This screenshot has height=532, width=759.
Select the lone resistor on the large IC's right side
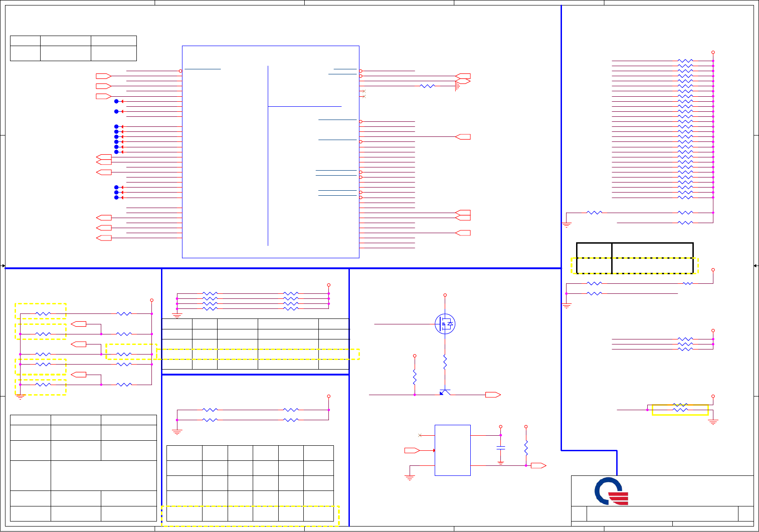click(x=427, y=86)
